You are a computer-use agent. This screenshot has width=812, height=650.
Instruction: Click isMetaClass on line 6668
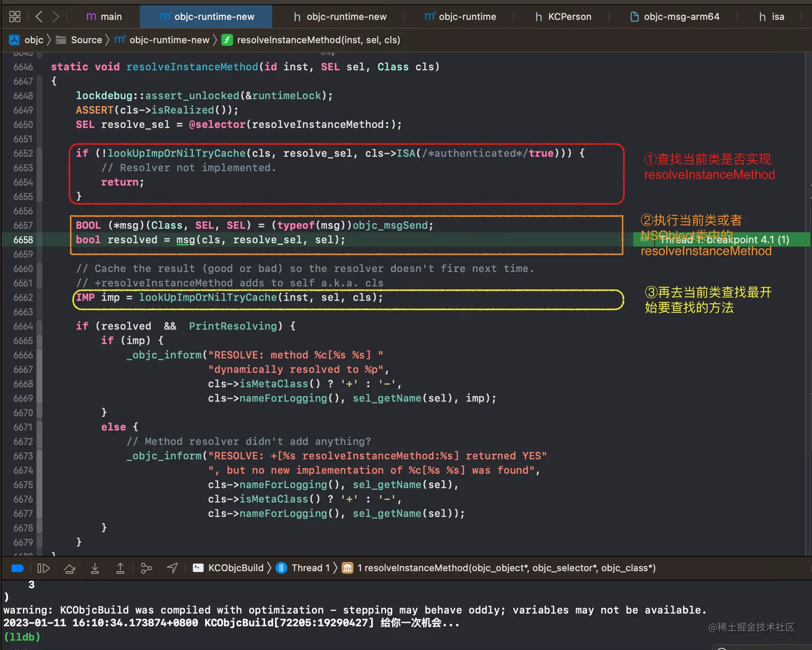coord(274,384)
